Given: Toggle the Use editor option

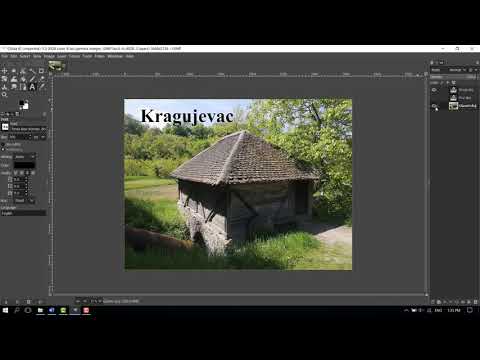Looking at the screenshot, I should [3, 145].
